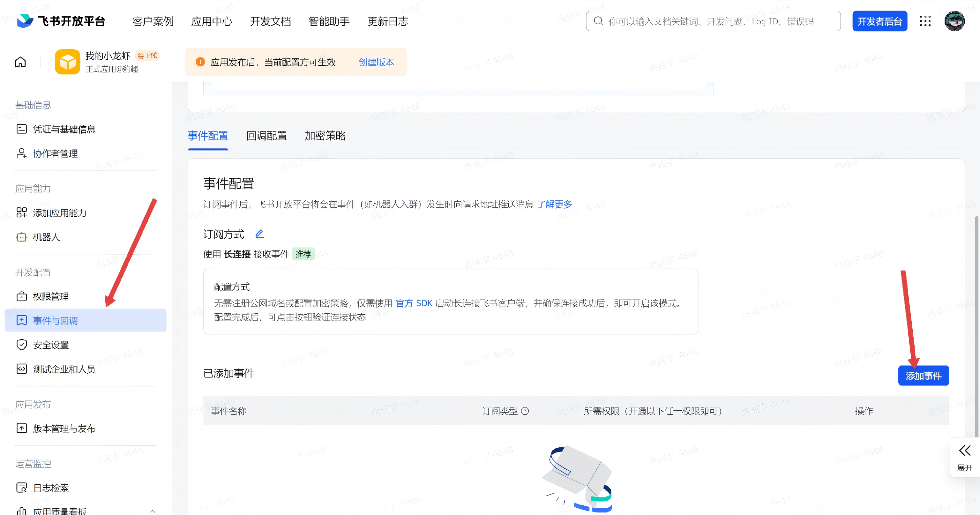Viewport: 980px width, 515px height.
Task: Click the double-chevron 展开 panel icon
Action: pyautogui.click(x=965, y=451)
